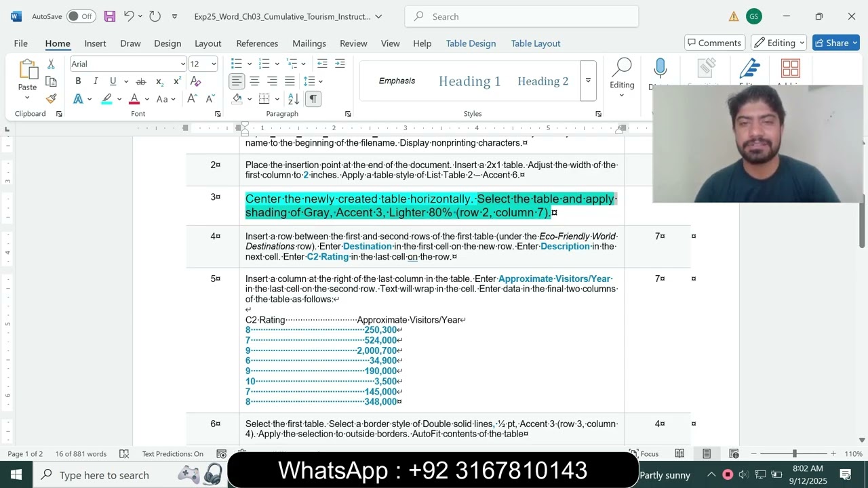The width and height of the screenshot is (868, 488).
Task: Open the Table Layout tab
Action: [x=536, y=43]
